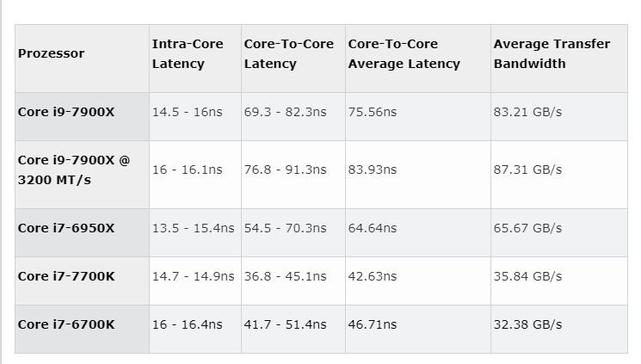Image resolution: width=641 pixels, height=364 pixels.
Task: Click the Prozessor column header
Action: click(83, 59)
